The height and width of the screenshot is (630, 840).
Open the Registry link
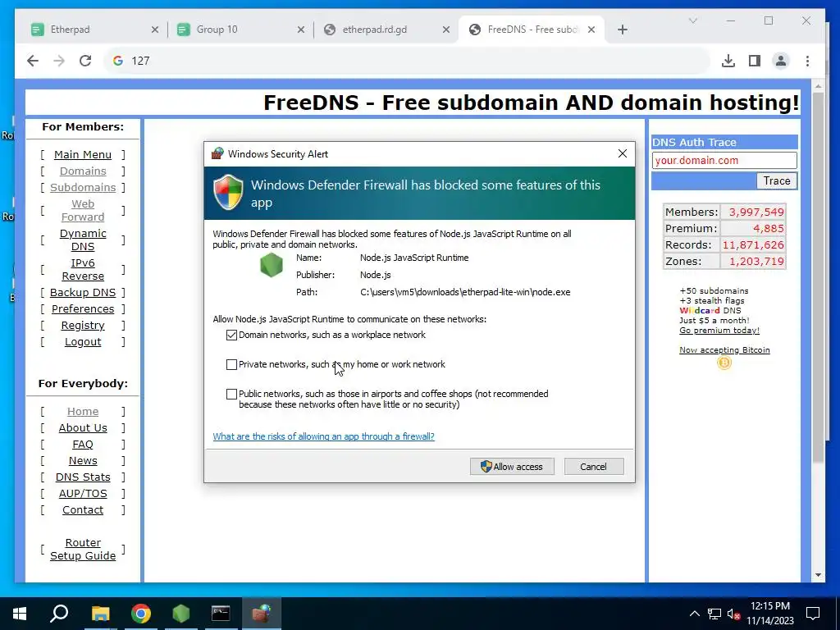point(83,326)
